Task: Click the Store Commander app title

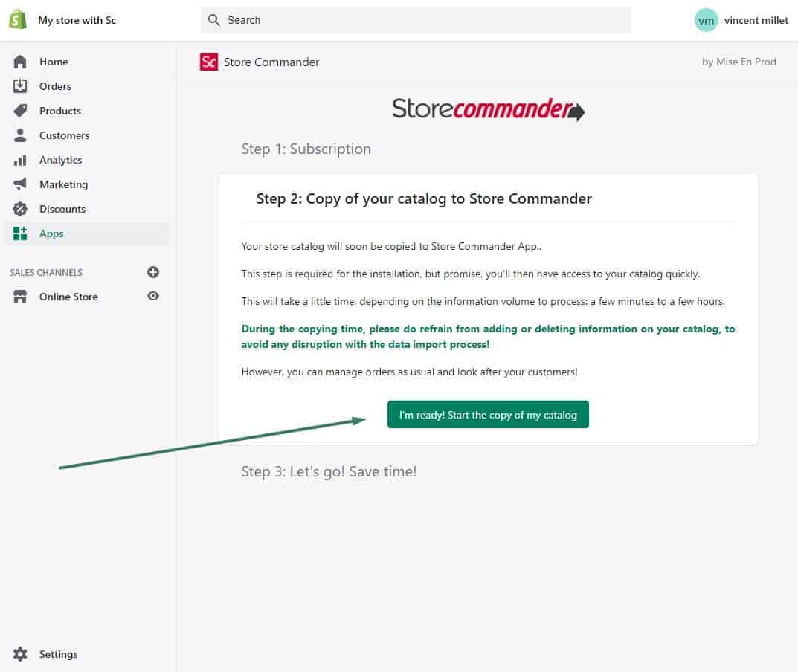Action: (x=271, y=62)
